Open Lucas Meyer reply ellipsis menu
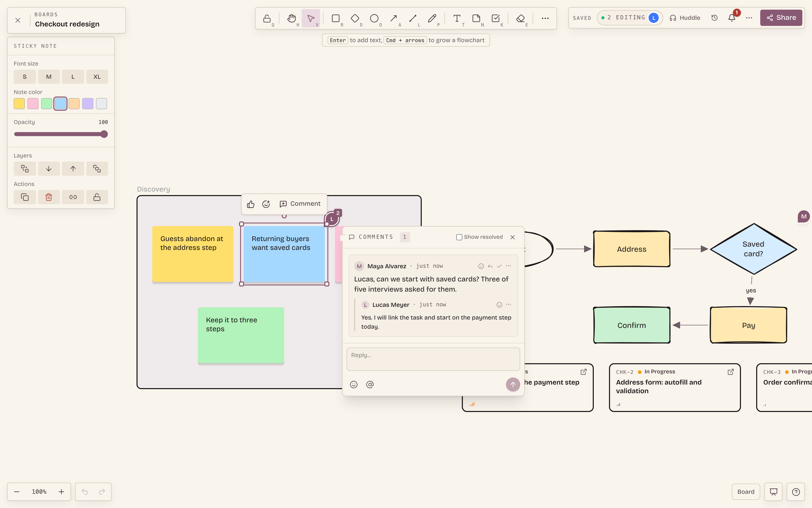The height and width of the screenshot is (508, 812). click(508, 305)
